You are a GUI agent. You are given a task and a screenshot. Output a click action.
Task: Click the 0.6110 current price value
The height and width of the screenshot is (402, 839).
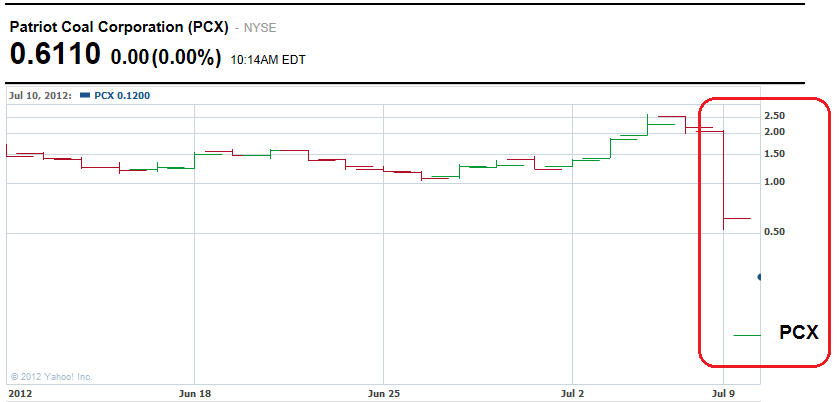(56, 55)
